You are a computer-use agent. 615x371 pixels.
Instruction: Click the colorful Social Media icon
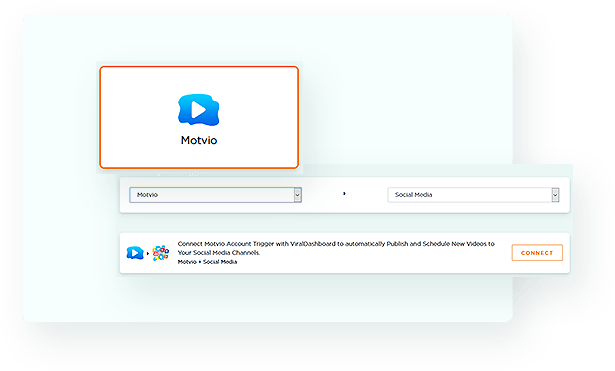point(160,253)
